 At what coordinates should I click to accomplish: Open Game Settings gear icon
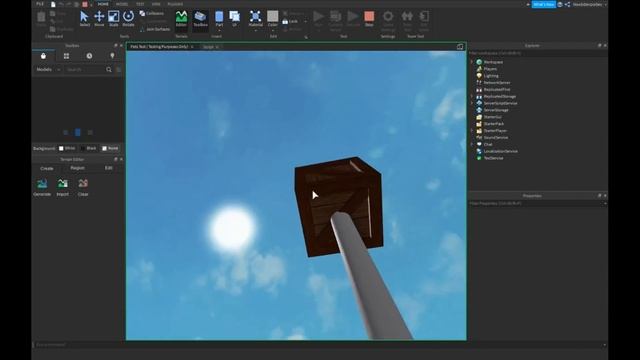point(388,17)
